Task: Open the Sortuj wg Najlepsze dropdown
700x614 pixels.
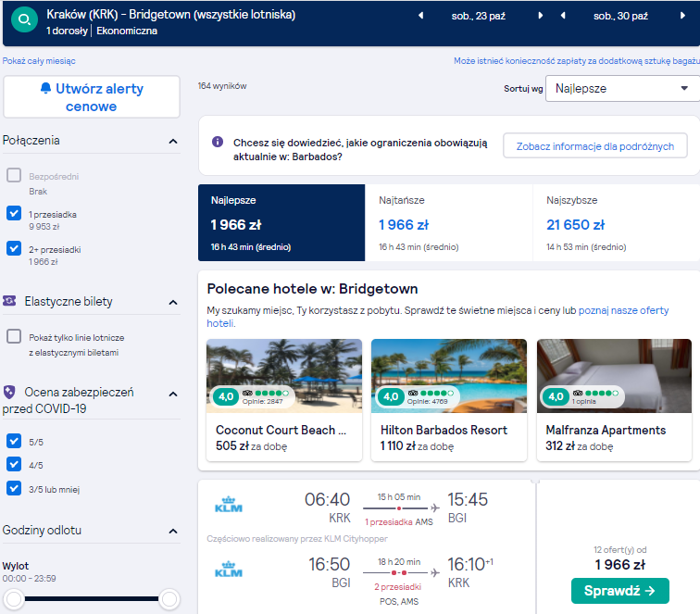Action: point(622,88)
